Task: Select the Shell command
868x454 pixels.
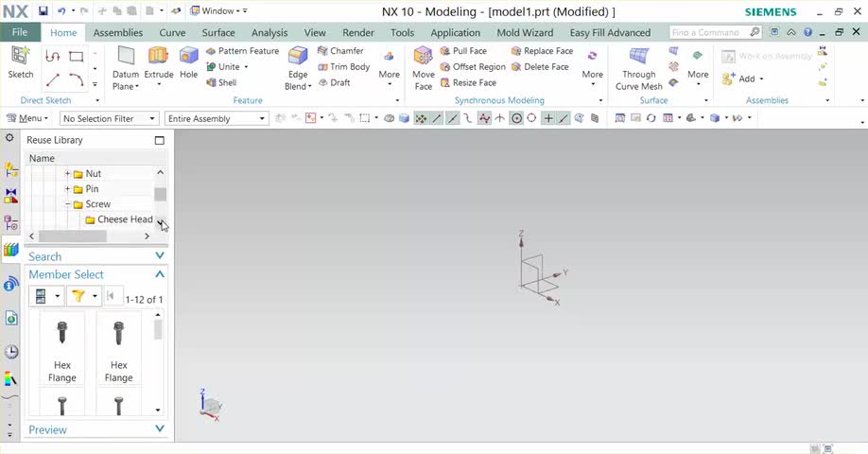Action: tap(221, 82)
